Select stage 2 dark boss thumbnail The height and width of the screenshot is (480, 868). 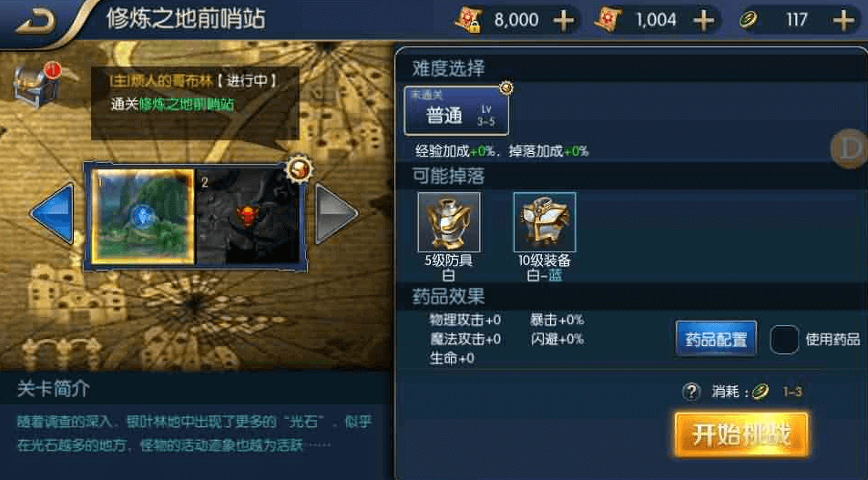tap(248, 217)
